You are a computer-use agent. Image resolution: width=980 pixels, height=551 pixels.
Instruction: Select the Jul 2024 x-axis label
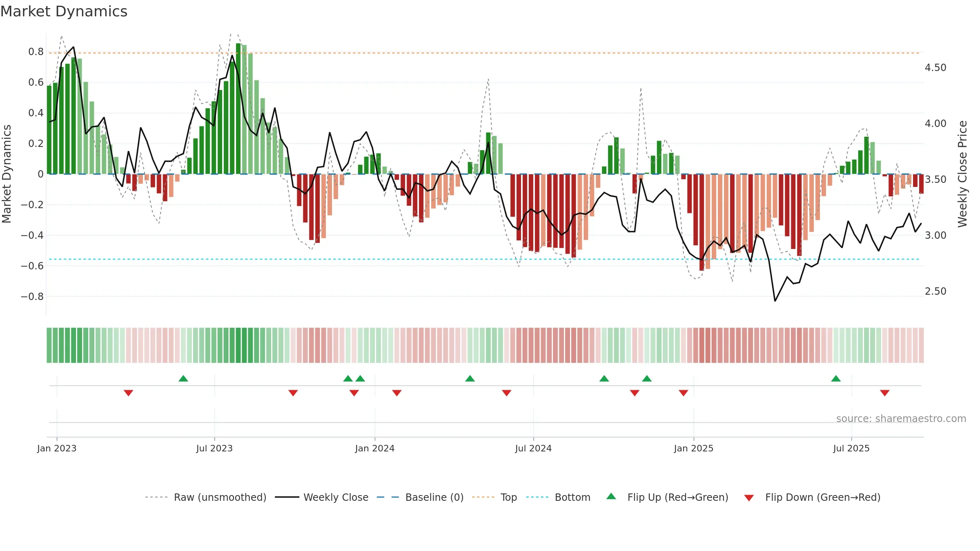point(533,448)
